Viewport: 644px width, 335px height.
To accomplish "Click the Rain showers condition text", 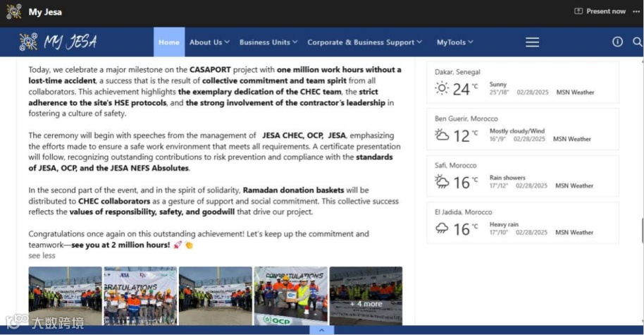I will coord(507,178).
